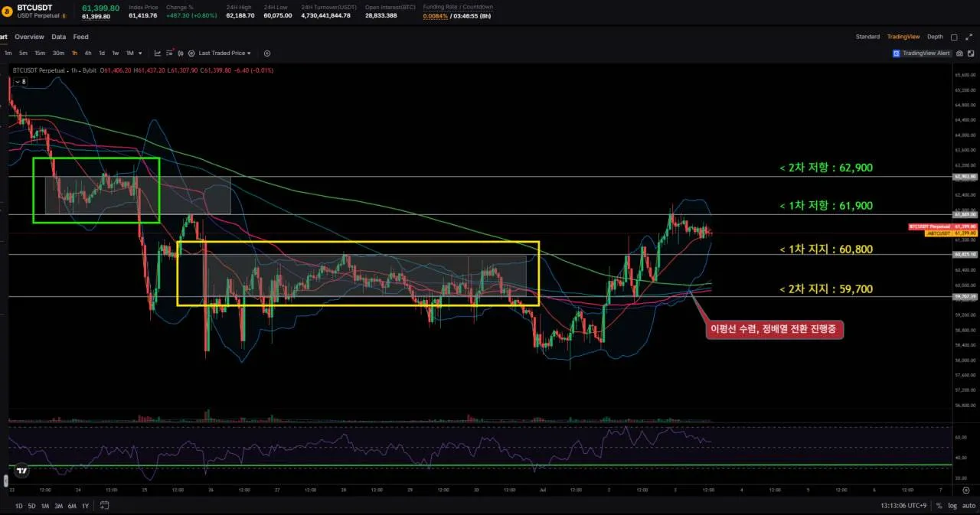Select the 3M date range
The image size is (980, 515).
pyautogui.click(x=58, y=506)
